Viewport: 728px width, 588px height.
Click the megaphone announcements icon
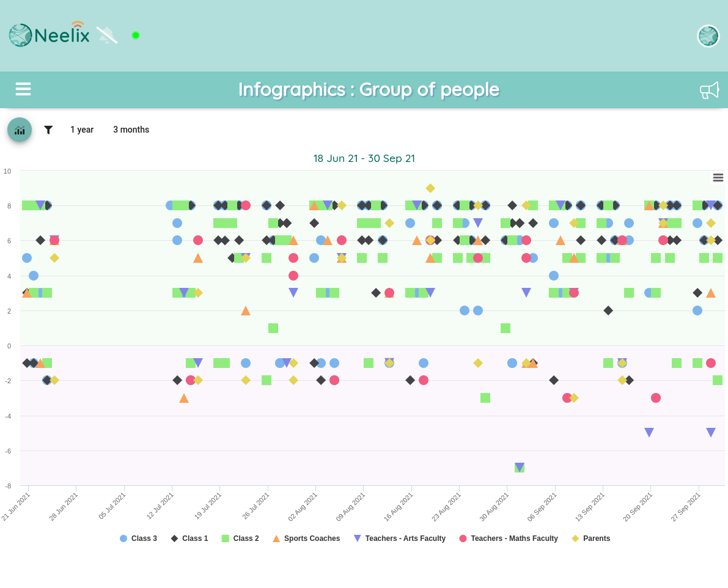pos(710,90)
